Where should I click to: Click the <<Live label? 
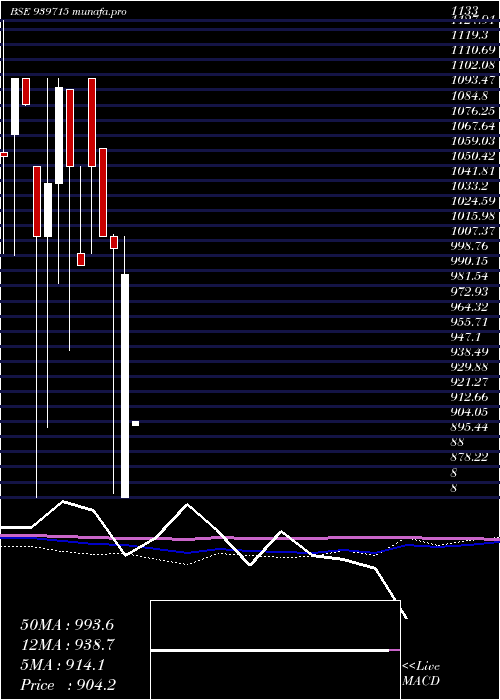coord(421,667)
